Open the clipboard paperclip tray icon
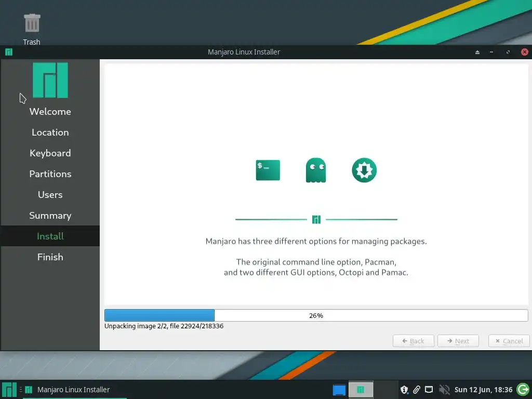The height and width of the screenshot is (399, 532). (x=417, y=390)
